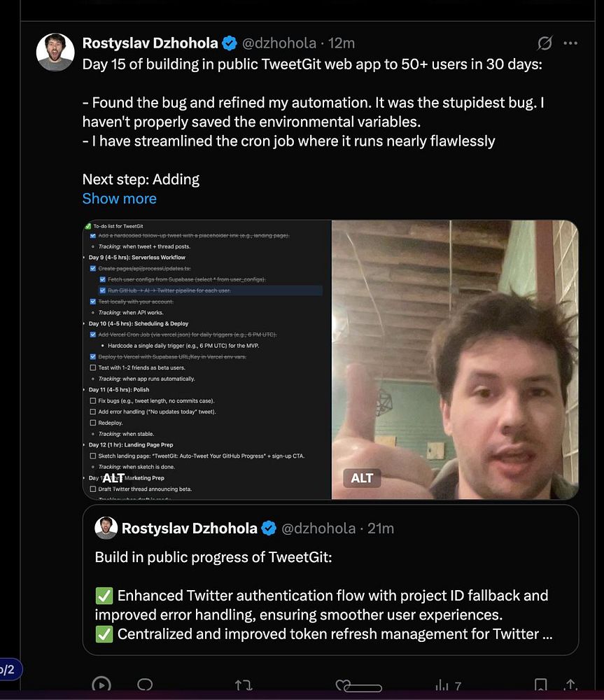Open the Rostyslav Dzhohola profile name link
Viewport: 604px width, 700px height.
pyautogui.click(x=150, y=43)
